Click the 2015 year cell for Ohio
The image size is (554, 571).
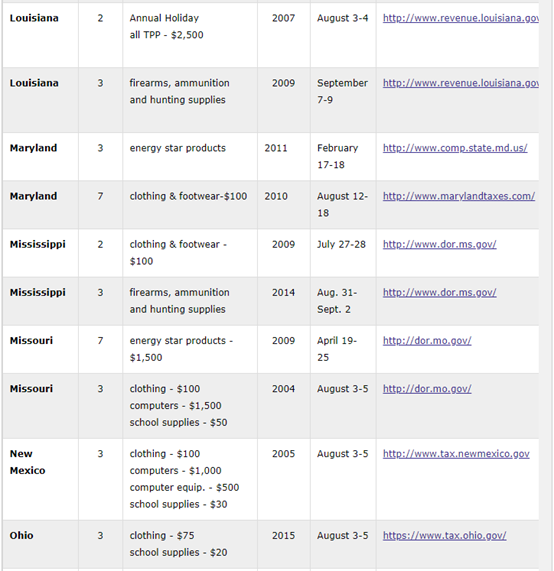(x=283, y=545)
